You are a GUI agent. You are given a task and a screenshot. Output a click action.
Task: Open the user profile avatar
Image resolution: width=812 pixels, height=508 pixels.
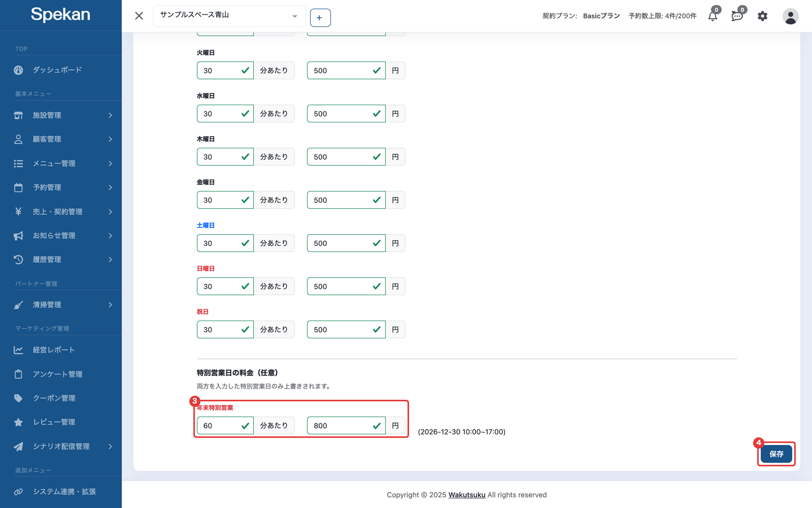tap(790, 16)
